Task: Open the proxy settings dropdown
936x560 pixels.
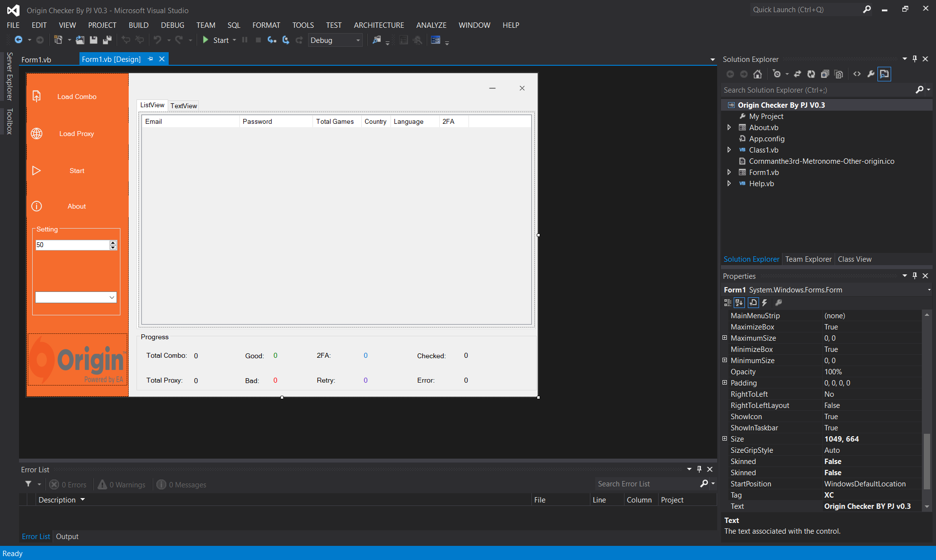Action: tap(110, 297)
